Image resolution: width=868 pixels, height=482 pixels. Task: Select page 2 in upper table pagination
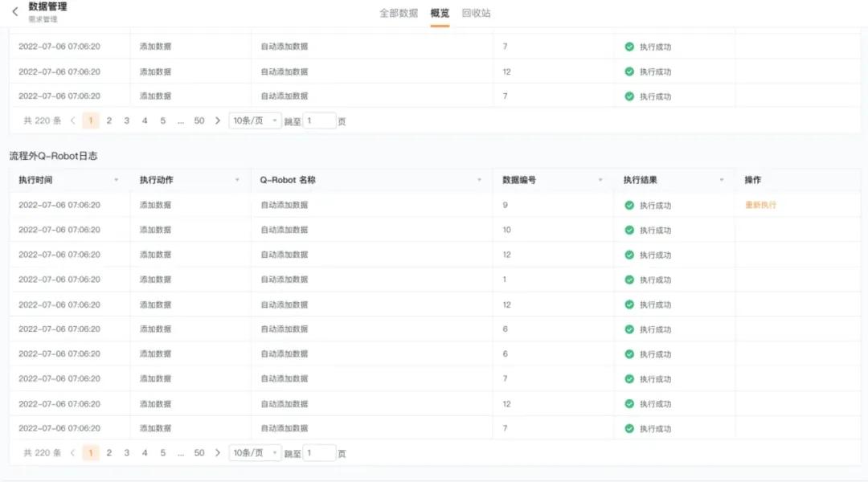109,120
